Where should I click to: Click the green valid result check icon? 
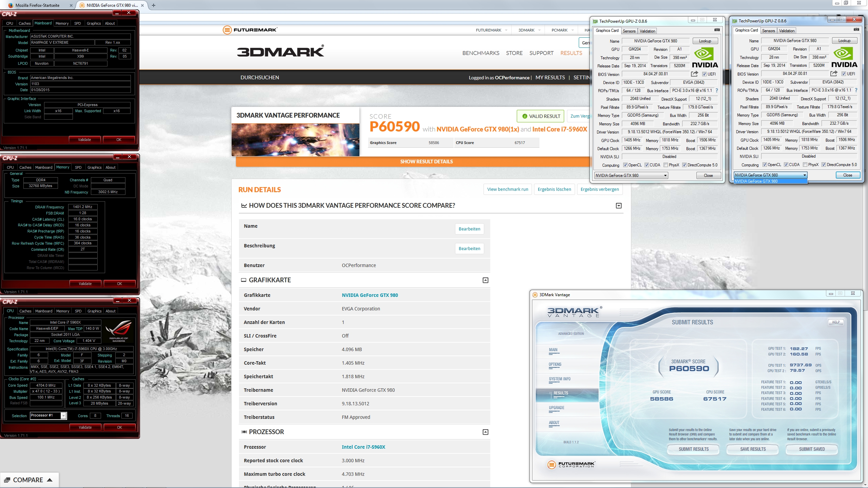tap(525, 116)
